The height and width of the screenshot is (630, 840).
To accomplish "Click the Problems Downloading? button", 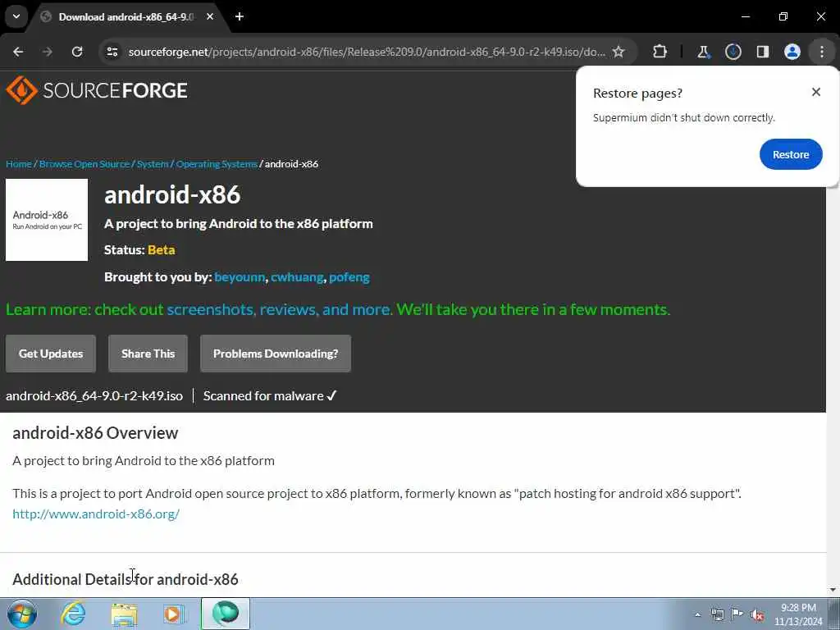I will [x=276, y=354].
